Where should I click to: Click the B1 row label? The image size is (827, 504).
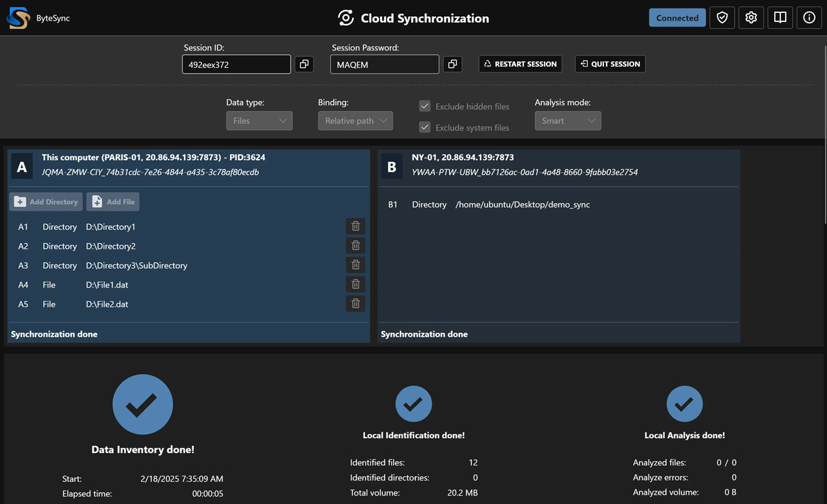(393, 205)
